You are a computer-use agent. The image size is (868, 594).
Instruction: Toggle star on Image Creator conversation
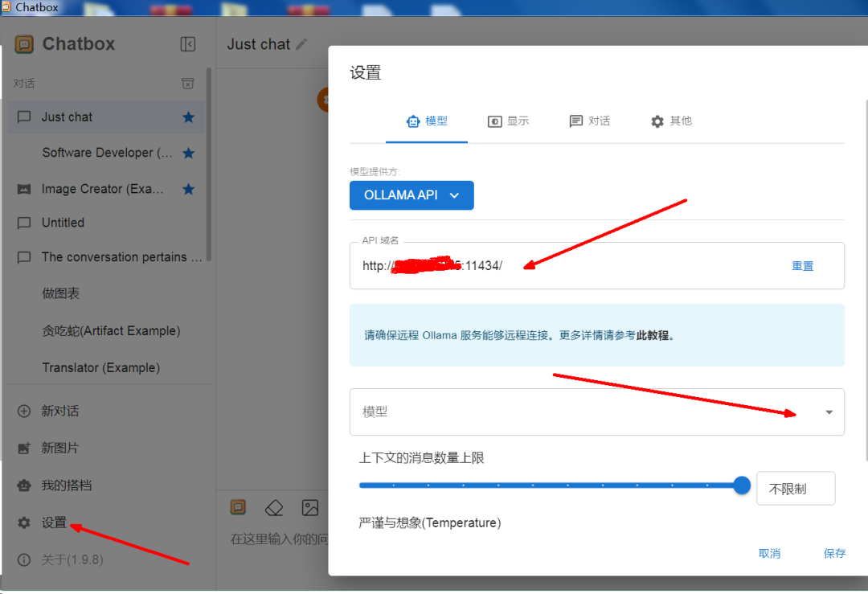pyautogui.click(x=188, y=189)
